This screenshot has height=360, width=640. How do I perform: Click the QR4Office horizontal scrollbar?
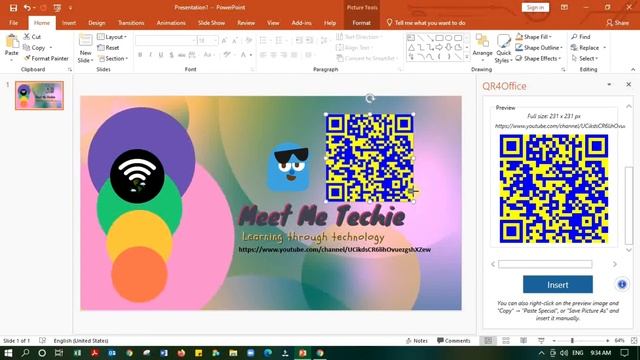pos(545,264)
